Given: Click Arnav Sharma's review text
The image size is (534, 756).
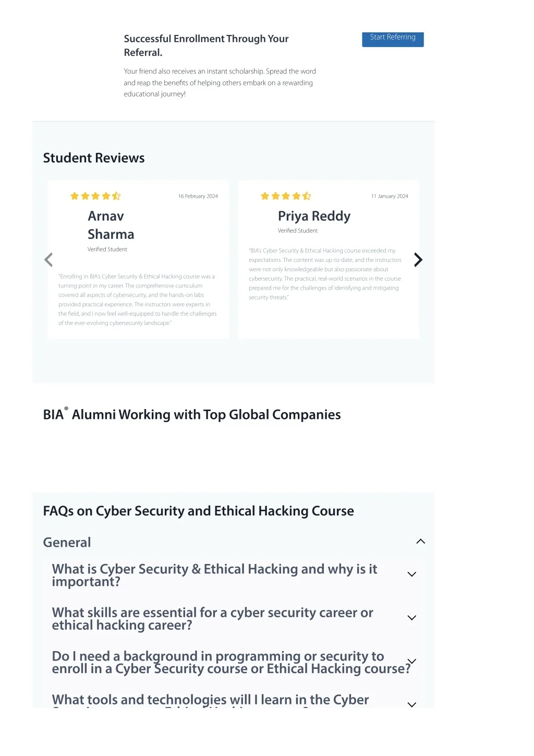Looking at the screenshot, I should [138, 299].
